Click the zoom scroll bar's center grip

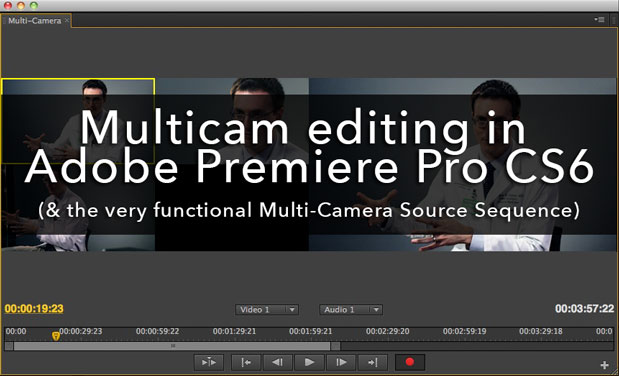pos(173,346)
